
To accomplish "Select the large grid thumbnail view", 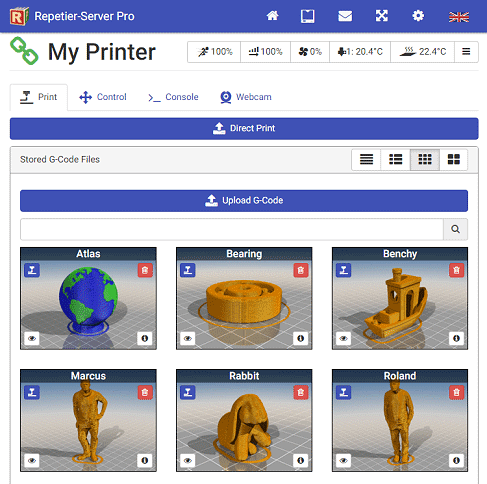I will tap(453, 159).
